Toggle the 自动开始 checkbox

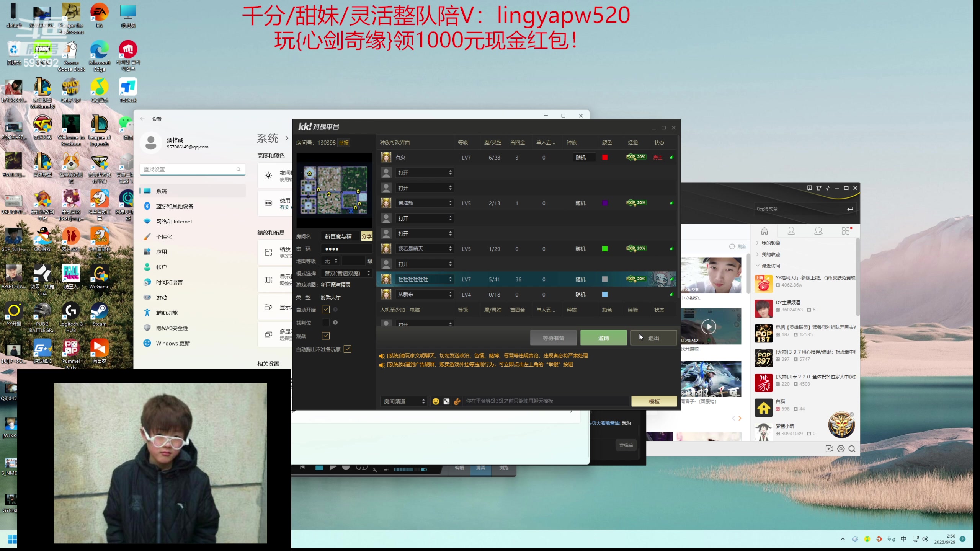326,310
